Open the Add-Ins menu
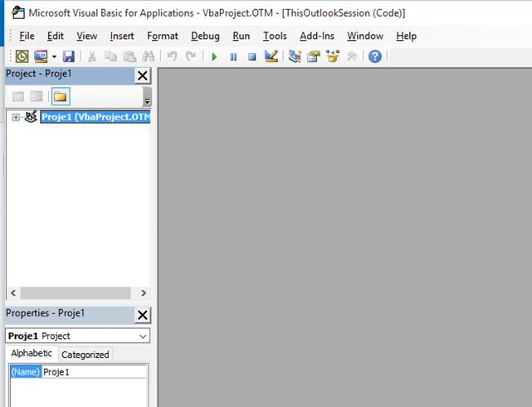Image resolution: width=532 pixels, height=407 pixels. pos(317,36)
